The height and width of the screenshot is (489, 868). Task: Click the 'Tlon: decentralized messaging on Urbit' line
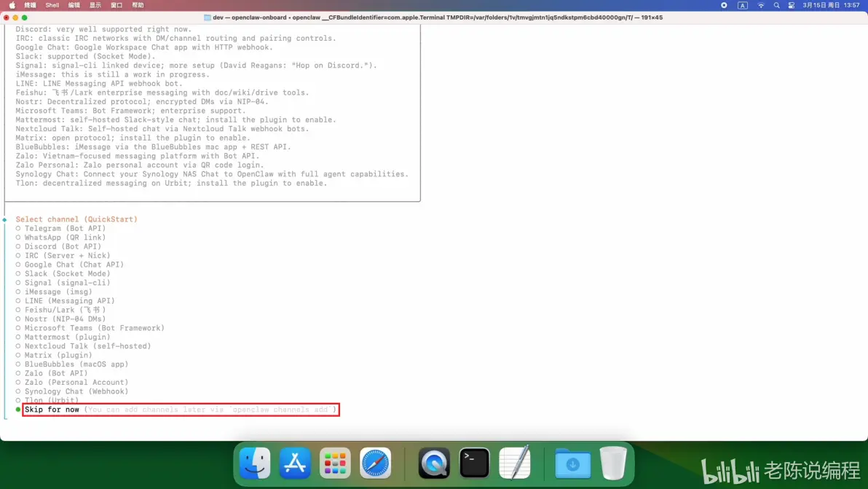pyautogui.click(x=171, y=184)
